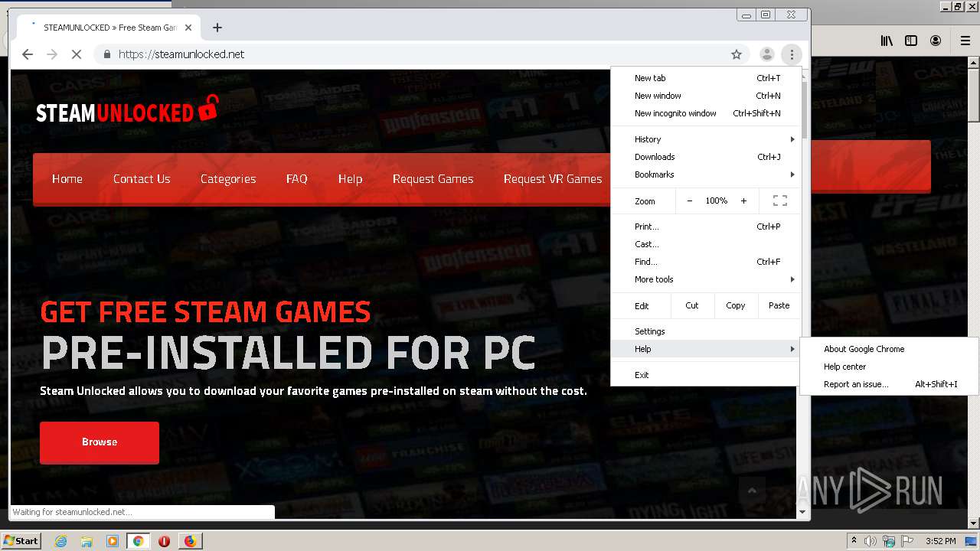Go back with Chrome's back arrow
The height and width of the screenshot is (551, 980).
tap(28, 54)
